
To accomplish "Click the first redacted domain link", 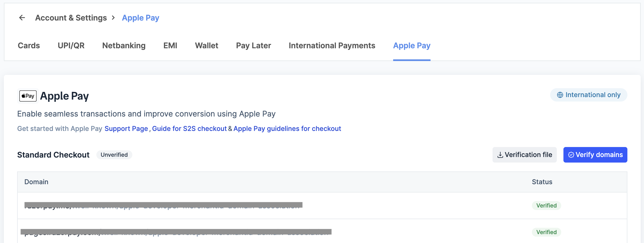I will (163, 206).
